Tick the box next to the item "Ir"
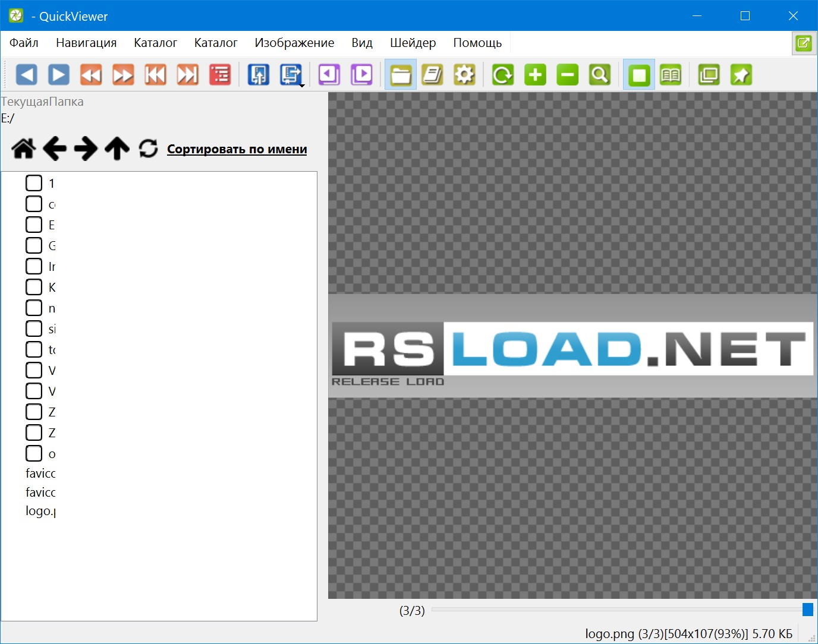The width and height of the screenshot is (818, 644). click(x=34, y=266)
